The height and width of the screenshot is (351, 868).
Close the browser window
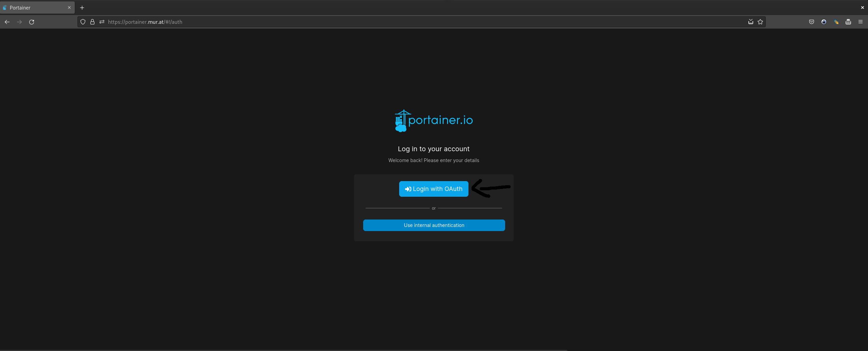(x=862, y=7)
